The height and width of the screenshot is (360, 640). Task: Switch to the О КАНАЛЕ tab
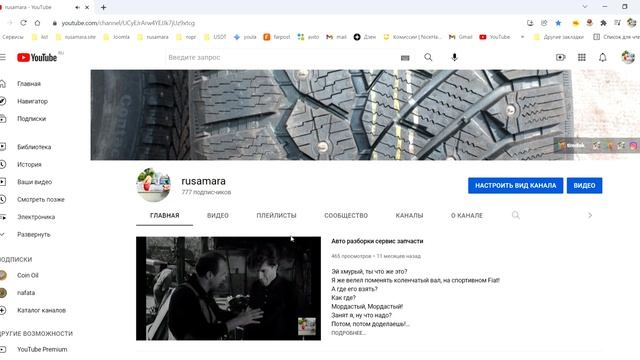point(467,216)
